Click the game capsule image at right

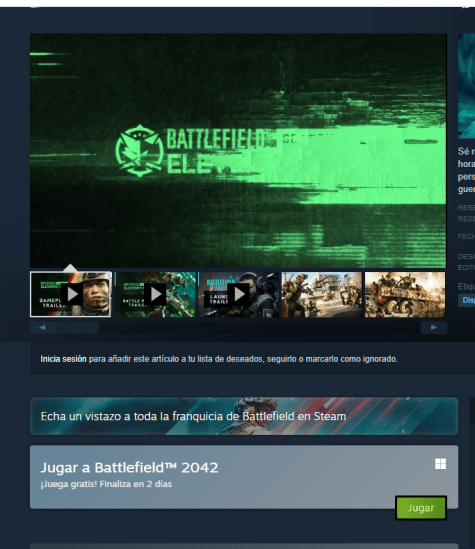point(467,86)
